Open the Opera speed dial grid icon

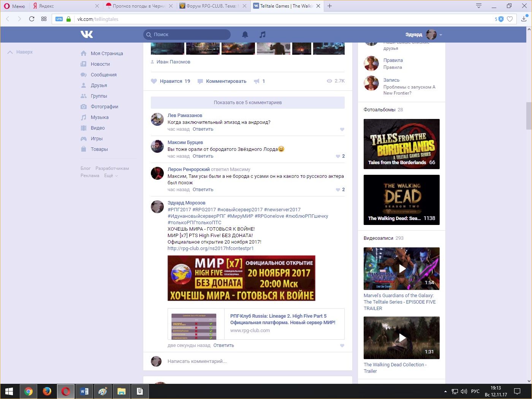44,19
